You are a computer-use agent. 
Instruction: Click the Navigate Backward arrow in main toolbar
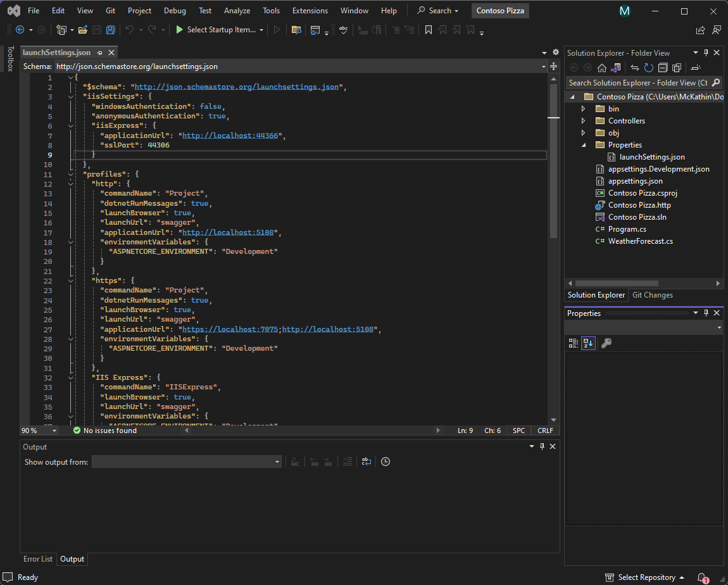point(20,30)
